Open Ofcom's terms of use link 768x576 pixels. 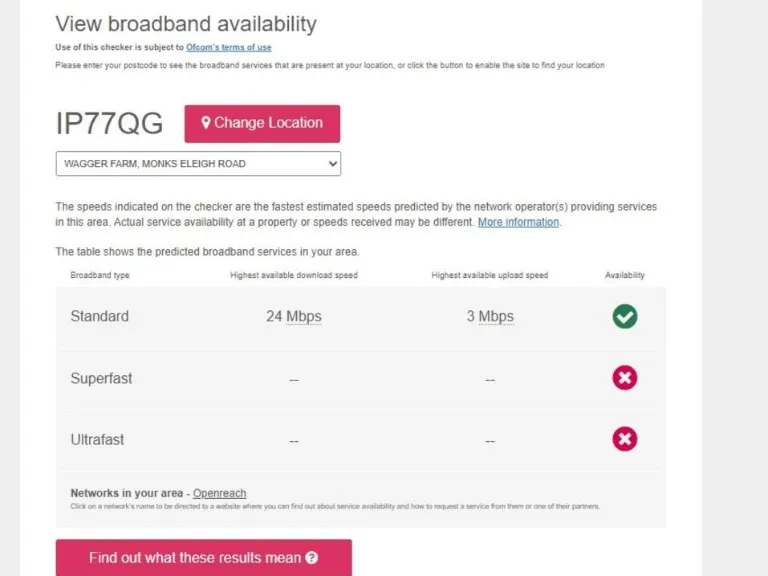(228, 47)
